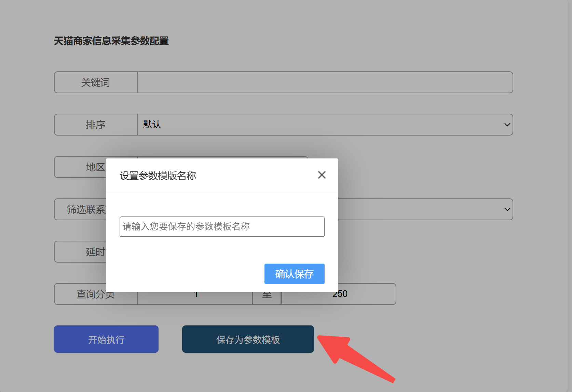This screenshot has width=572, height=392.
Task: Click the 天猫商家信息采集参数配置 heading
Action: [x=111, y=41]
